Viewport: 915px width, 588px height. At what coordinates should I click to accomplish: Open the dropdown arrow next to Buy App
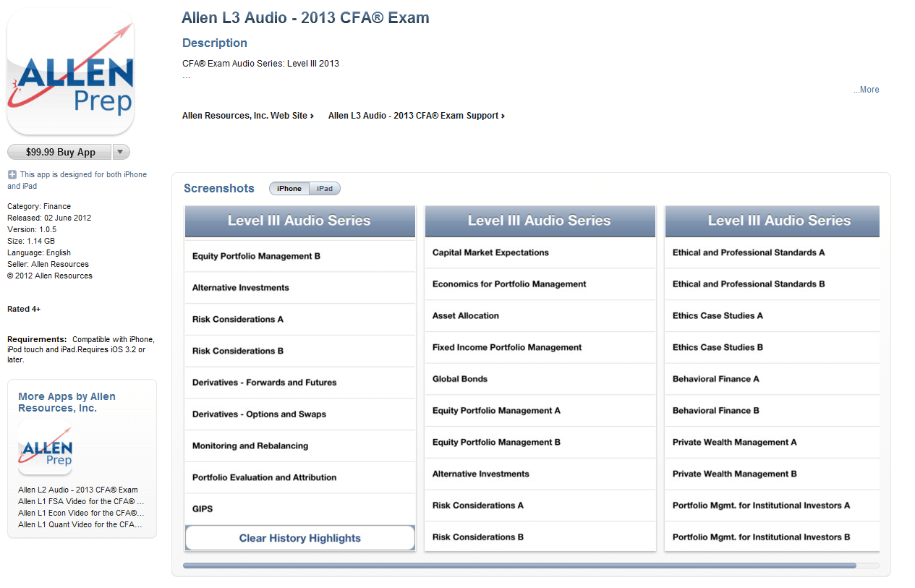[122, 152]
